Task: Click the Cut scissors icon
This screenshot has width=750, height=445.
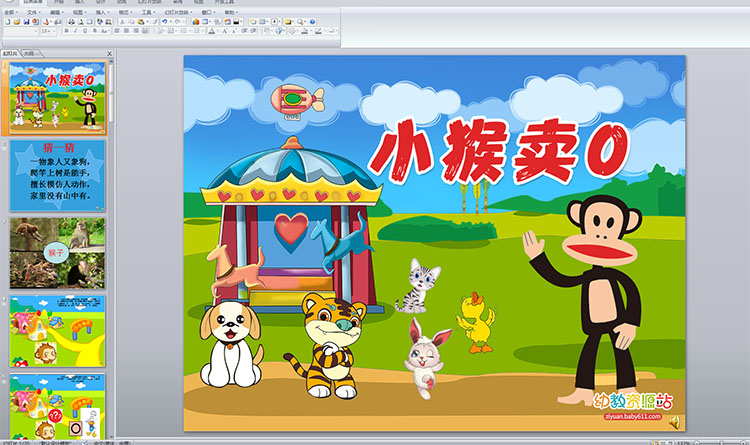Action: click(x=122, y=22)
